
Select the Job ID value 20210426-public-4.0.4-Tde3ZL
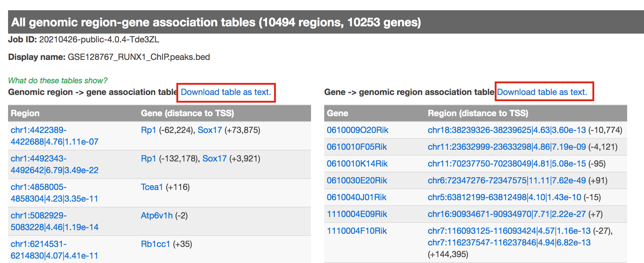[99, 39]
